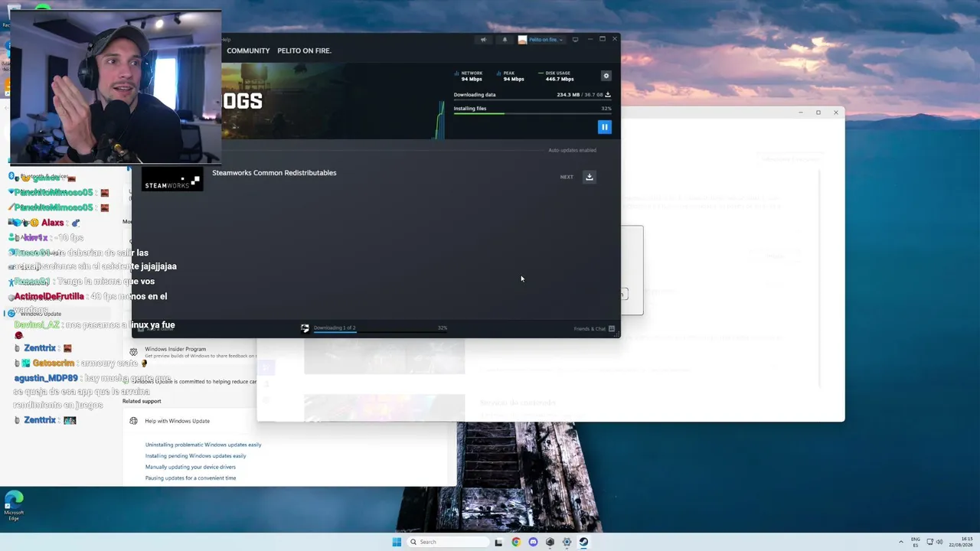The height and width of the screenshot is (551, 980).
Task: Open Friends & Chat in Steam
Action: click(x=594, y=329)
